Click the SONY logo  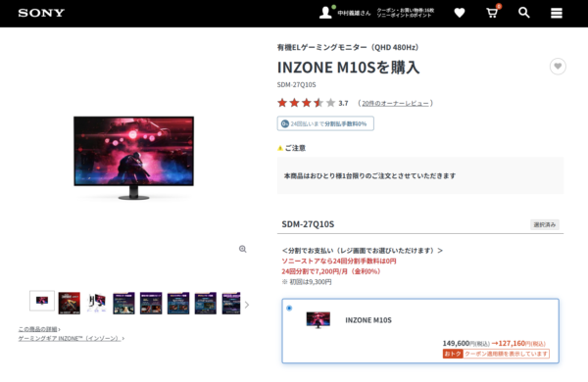click(x=41, y=13)
